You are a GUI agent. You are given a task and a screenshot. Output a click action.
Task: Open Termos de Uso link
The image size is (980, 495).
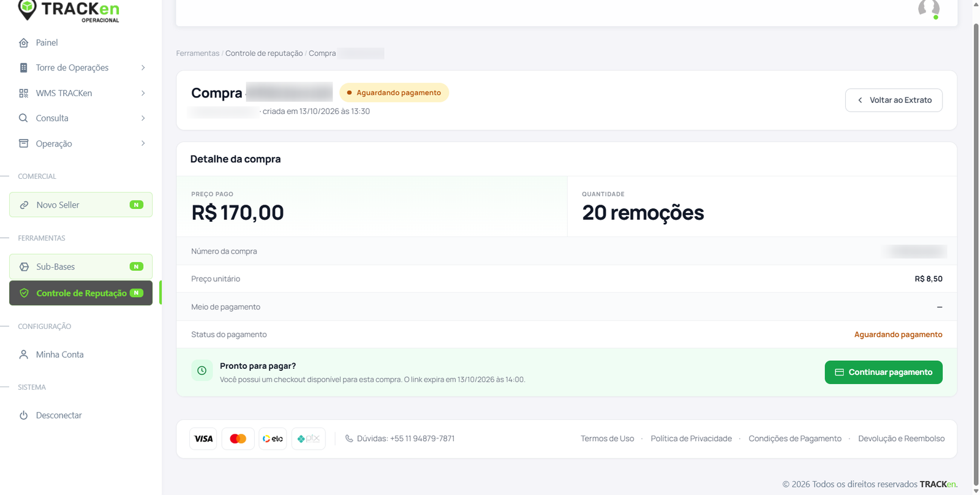[607, 439]
